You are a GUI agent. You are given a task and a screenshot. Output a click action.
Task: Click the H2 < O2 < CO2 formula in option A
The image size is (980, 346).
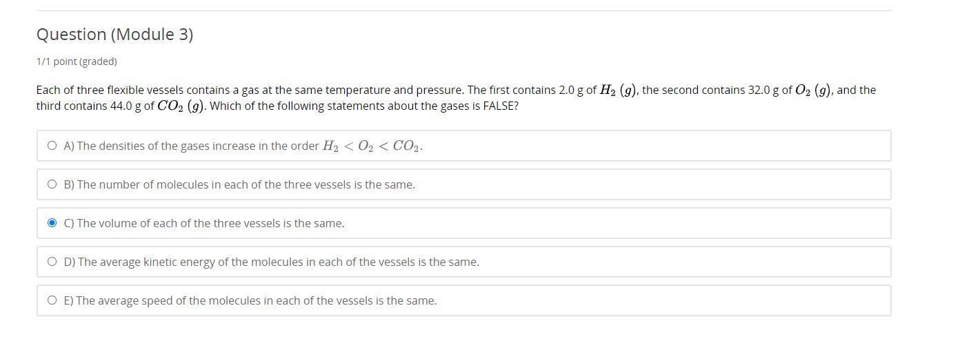coord(372,146)
